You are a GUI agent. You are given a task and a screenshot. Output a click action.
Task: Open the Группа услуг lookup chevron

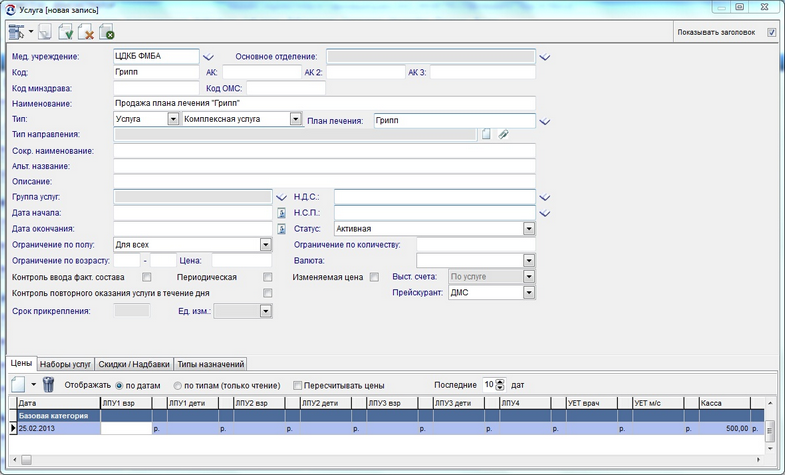coord(281,197)
